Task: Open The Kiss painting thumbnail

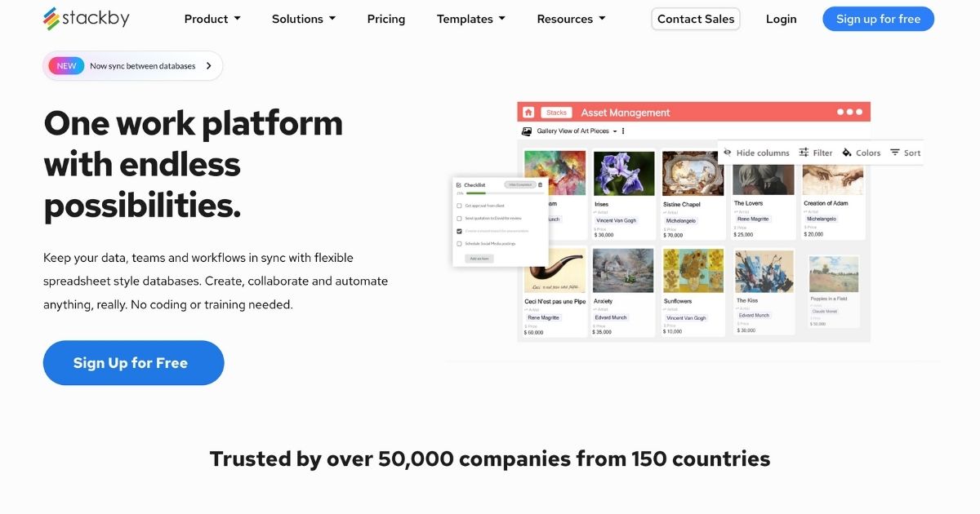Action: coord(764,272)
